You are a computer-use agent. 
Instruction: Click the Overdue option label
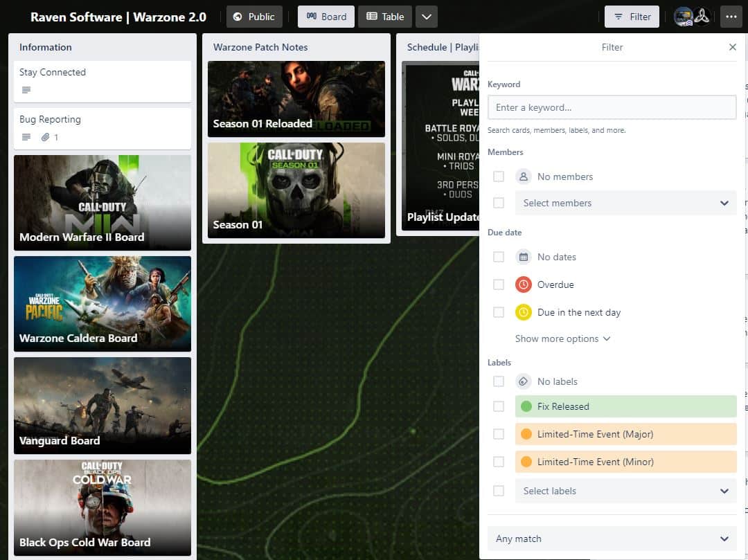click(555, 284)
